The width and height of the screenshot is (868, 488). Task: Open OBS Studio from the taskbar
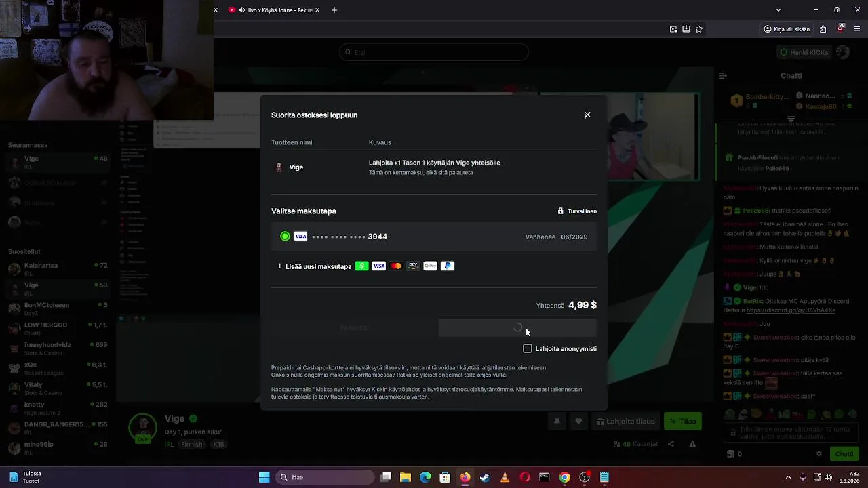pyautogui.click(x=585, y=477)
